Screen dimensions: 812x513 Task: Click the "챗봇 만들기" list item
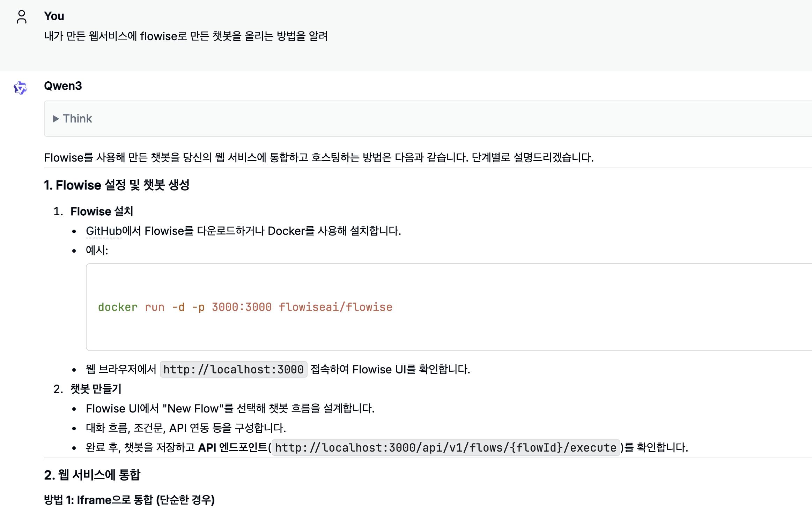(96, 389)
